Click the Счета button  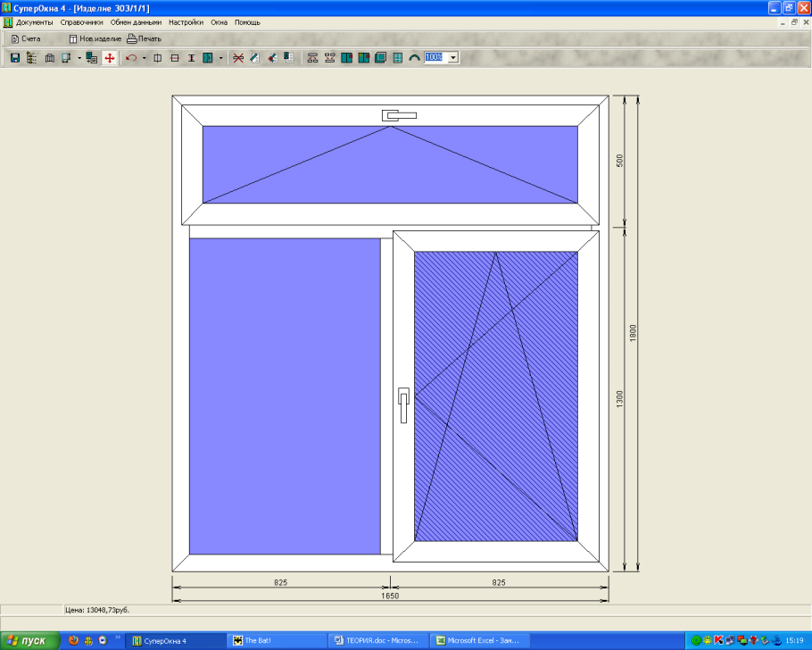pyautogui.click(x=26, y=39)
